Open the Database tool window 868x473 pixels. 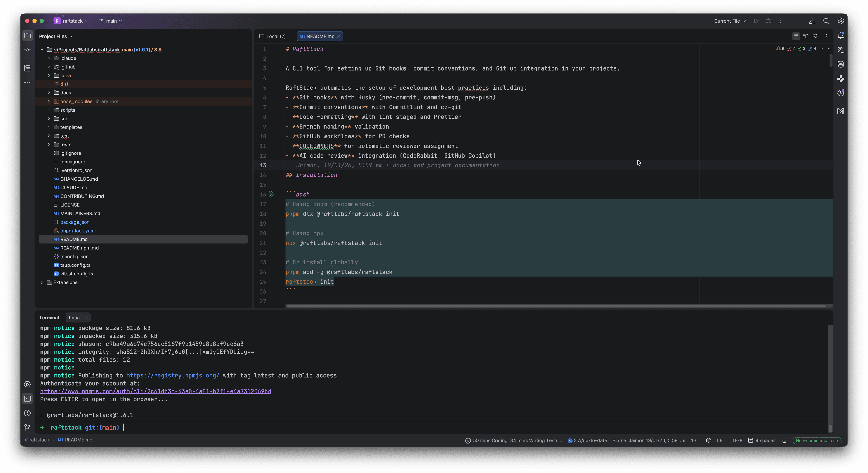(x=841, y=64)
